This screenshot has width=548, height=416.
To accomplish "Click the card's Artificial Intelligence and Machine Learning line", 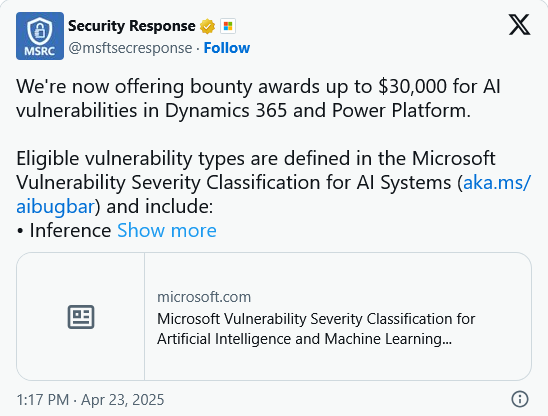I will [x=304, y=339].
